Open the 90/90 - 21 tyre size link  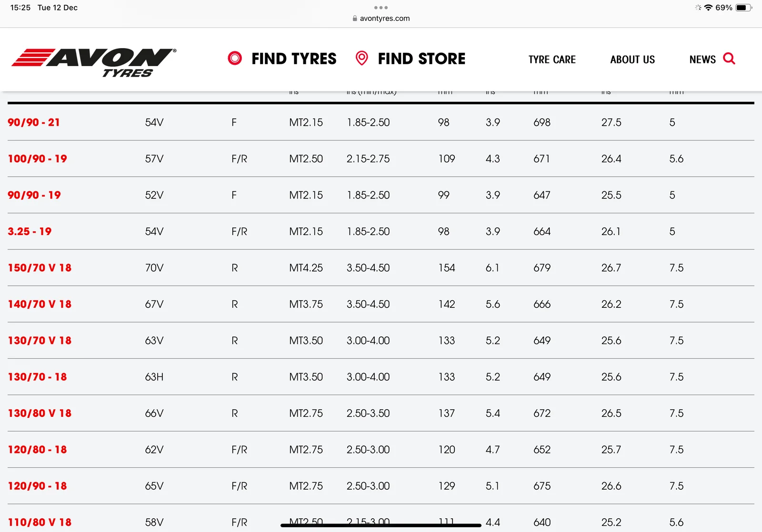[34, 122]
